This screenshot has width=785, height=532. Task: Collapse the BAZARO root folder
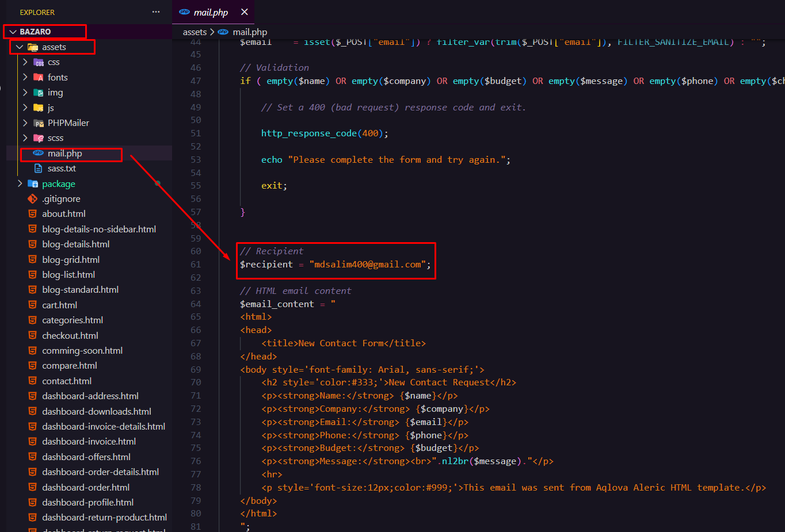coord(13,32)
